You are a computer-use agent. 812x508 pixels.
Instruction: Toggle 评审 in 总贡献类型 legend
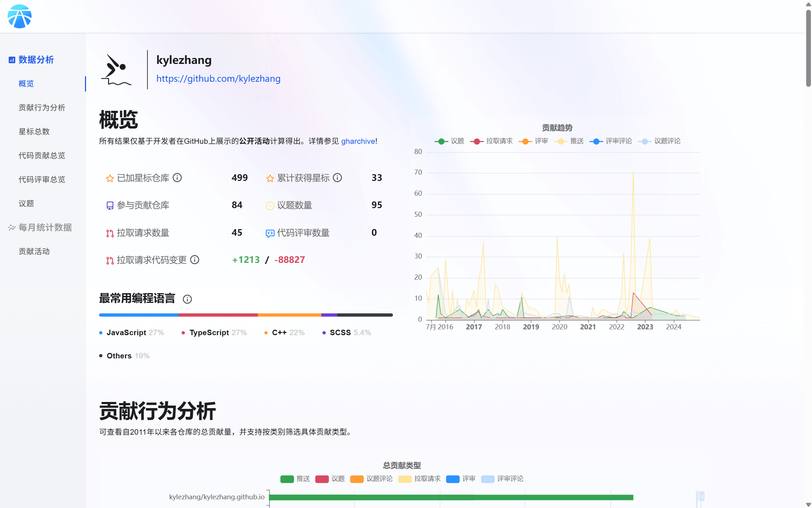(460, 479)
